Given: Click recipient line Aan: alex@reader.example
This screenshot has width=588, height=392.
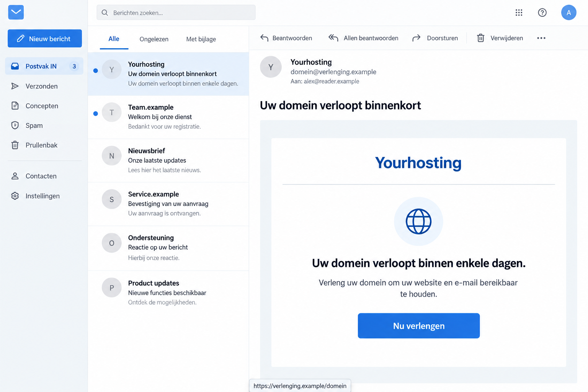Looking at the screenshot, I should coord(325,81).
